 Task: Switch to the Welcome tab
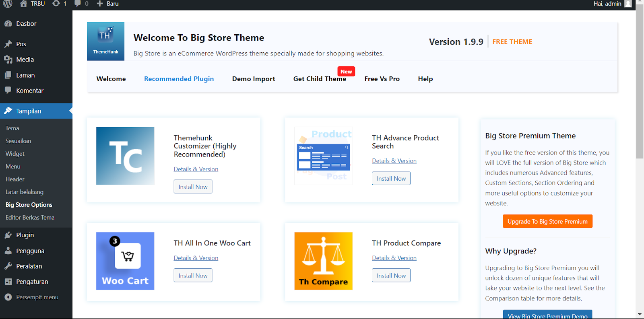click(111, 79)
